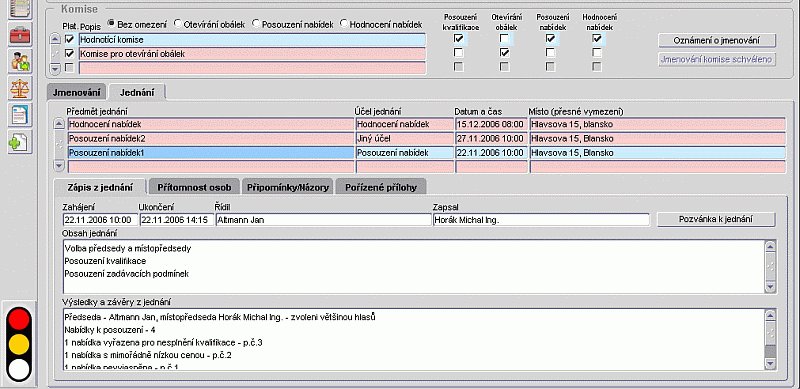Click the add document green plus icon

(x=20, y=142)
